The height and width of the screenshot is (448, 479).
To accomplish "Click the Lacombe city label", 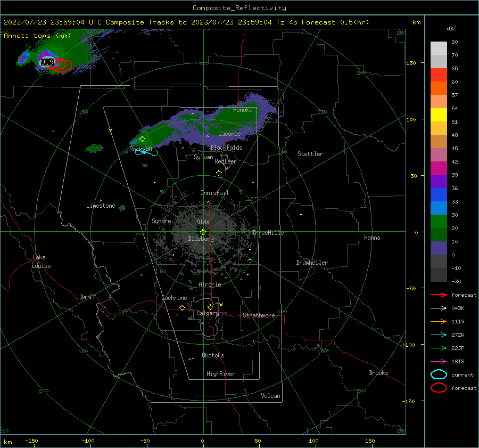I will [x=229, y=134].
